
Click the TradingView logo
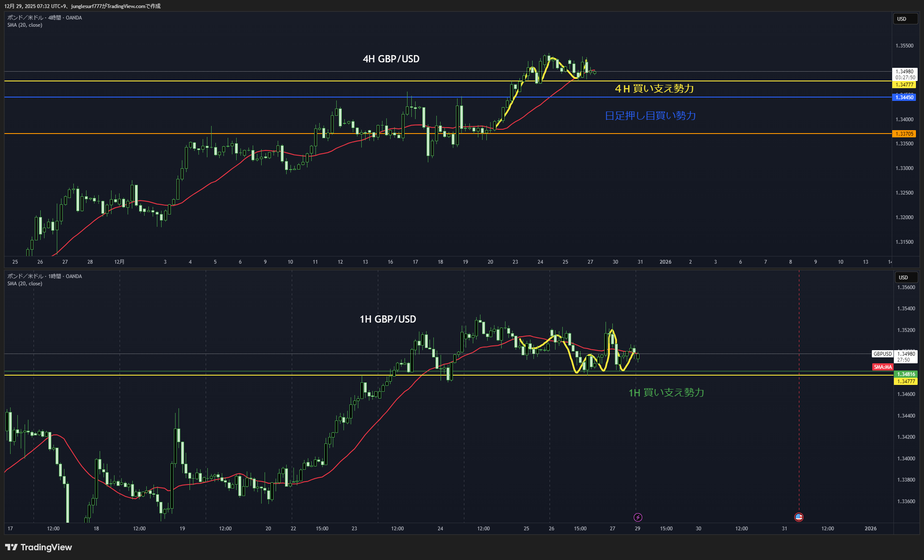coord(39,547)
